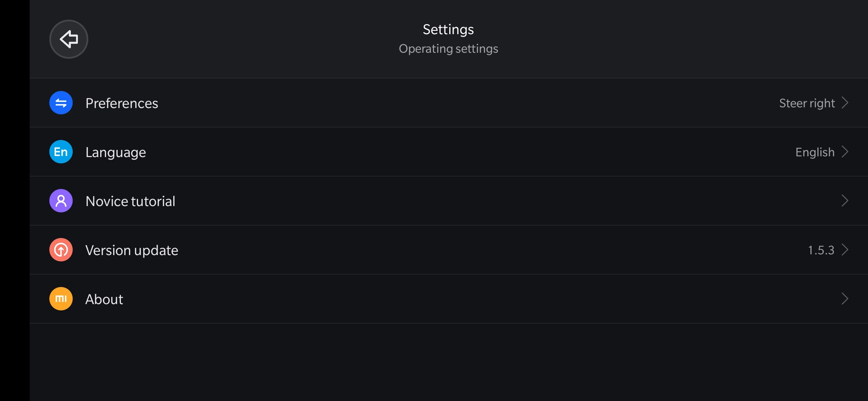Go back using the arrow button
This screenshot has height=401, width=868.
(x=69, y=39)
